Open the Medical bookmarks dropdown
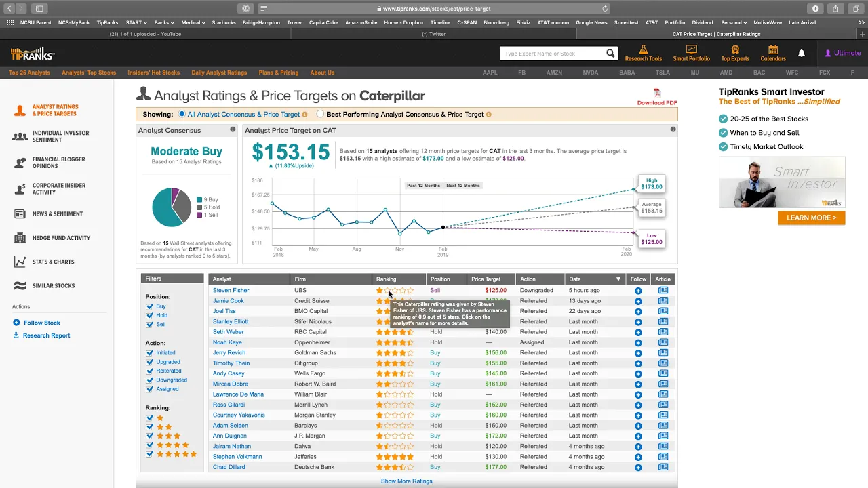868x488 pixels. [193, 22]
